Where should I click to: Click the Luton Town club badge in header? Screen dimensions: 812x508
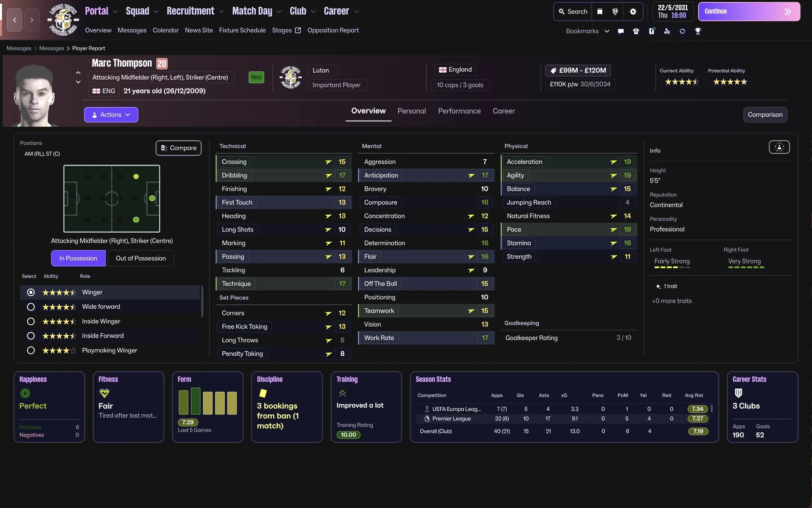point(63,19)
